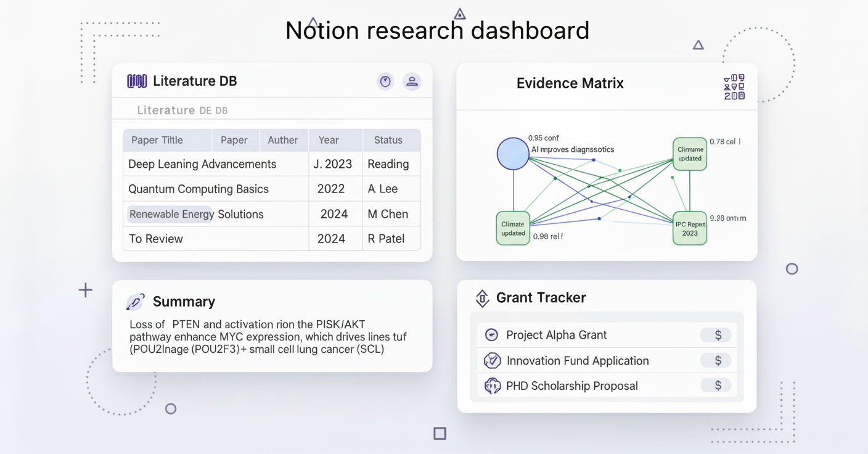Click the Grant Tracker diamond icon

coord(482,298)
